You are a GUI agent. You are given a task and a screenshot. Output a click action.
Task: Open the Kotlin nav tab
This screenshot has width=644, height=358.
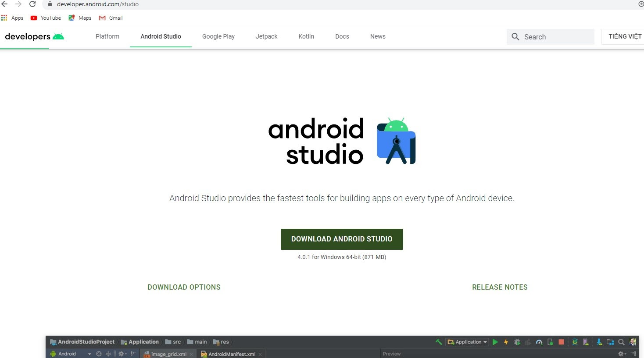[306, 36]
